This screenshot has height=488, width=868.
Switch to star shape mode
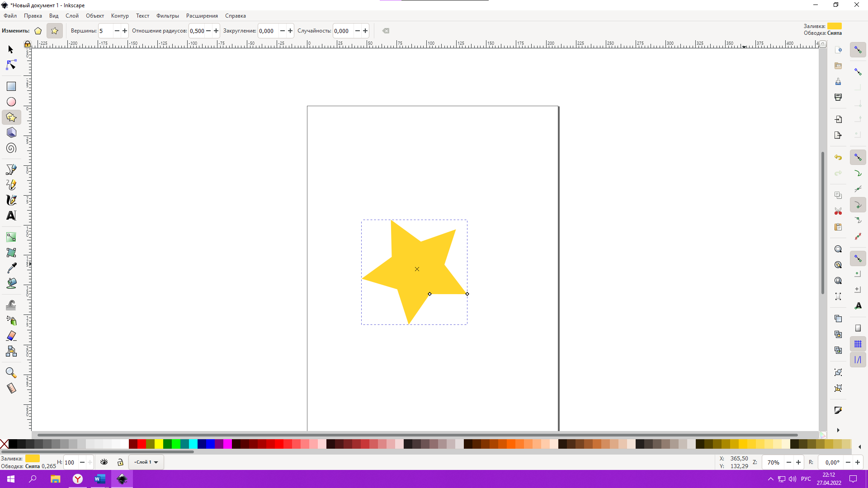[x=55, y=31]
